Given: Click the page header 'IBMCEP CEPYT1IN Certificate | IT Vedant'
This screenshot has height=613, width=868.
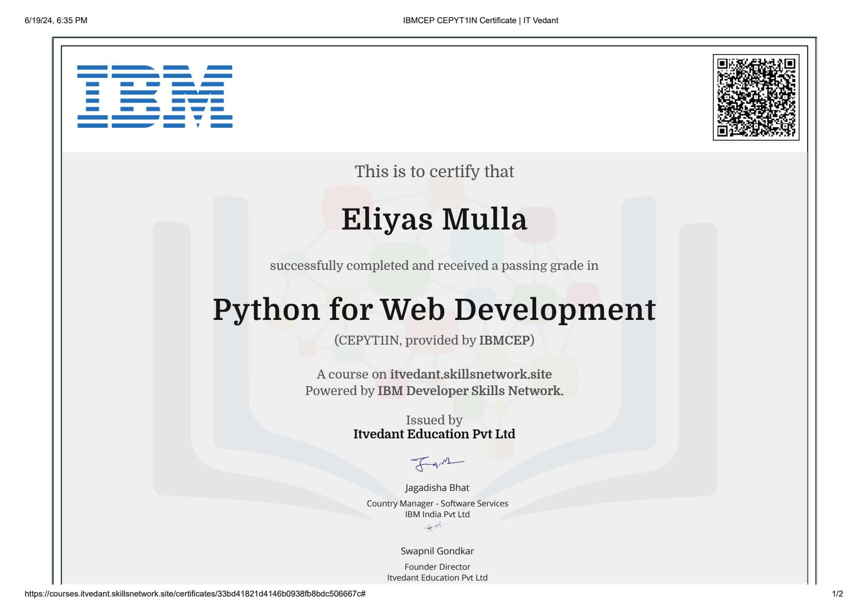Looking at the screenshot, I should (x=480, y=21).
